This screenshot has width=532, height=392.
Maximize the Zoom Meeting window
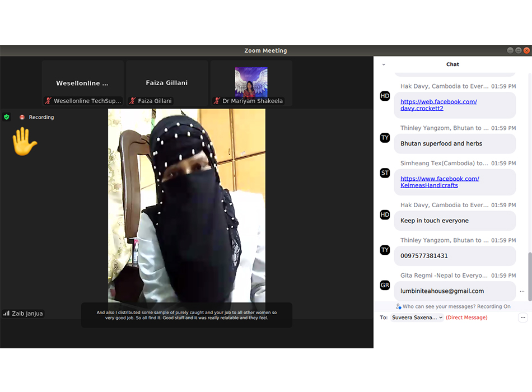coord(518,50)
